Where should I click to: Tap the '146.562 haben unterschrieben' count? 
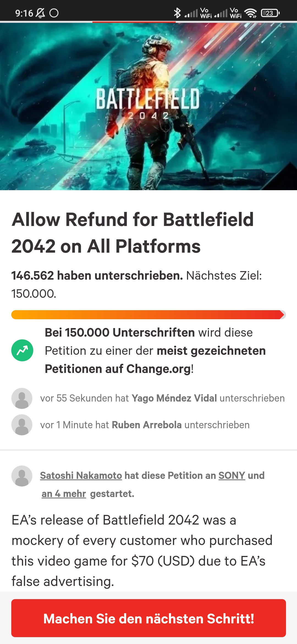point(97,275)
